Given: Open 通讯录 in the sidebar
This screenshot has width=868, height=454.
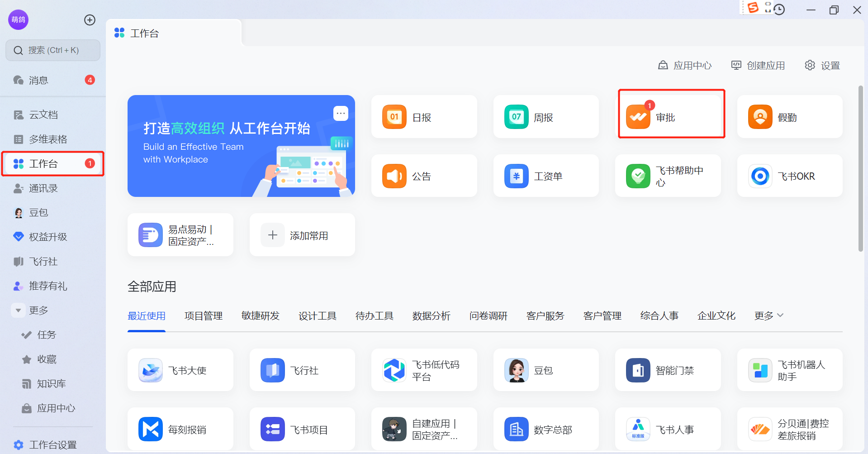Looking at the screenshot, I should click(x=53, y=188).
